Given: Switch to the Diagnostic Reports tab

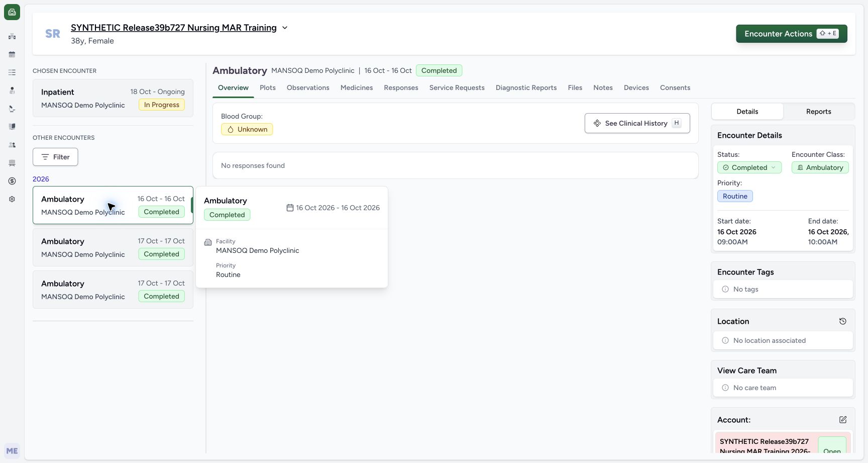Looking at the screenshot, I should pyautogui.click(x=526, y=87).
